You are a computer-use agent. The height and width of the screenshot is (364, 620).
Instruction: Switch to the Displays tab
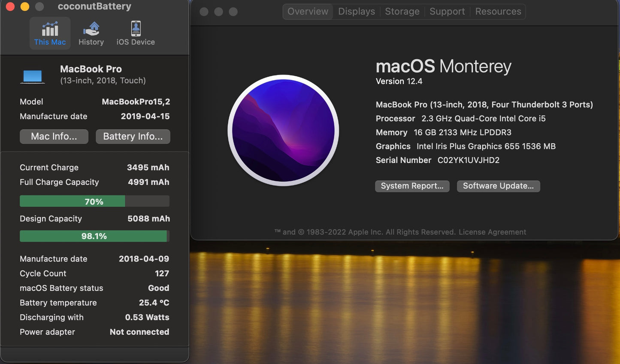356,11
